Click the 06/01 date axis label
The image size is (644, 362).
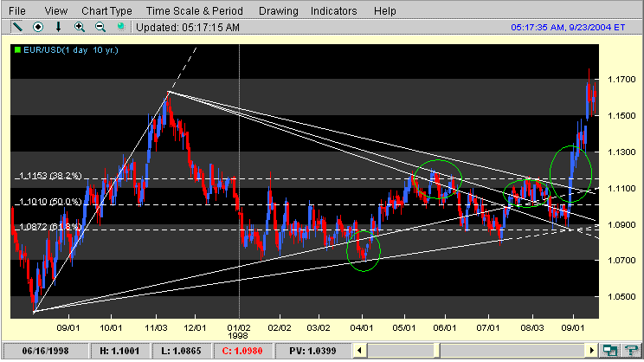tap(445, 328)
